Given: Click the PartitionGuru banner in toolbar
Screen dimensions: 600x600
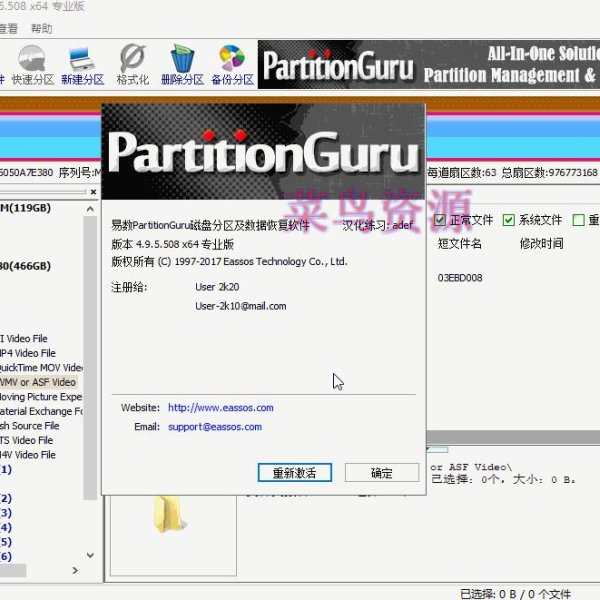Looking at the screenshot, I should (x=429, y=65).
